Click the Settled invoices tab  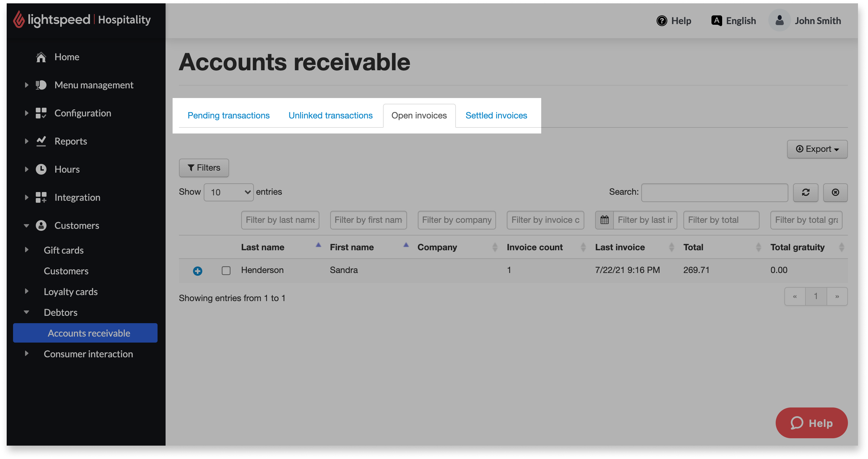tap(495, 115)
